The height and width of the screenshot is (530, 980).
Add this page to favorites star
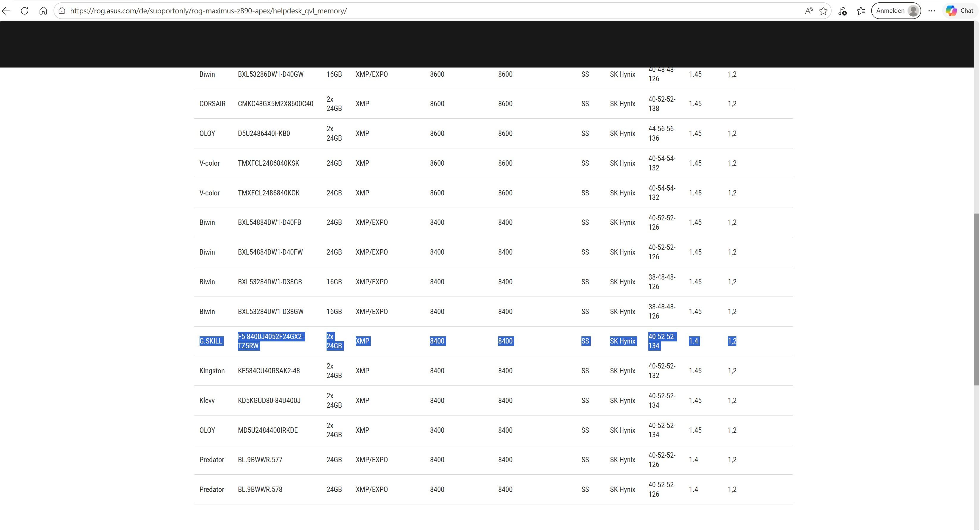click(823, 11)
